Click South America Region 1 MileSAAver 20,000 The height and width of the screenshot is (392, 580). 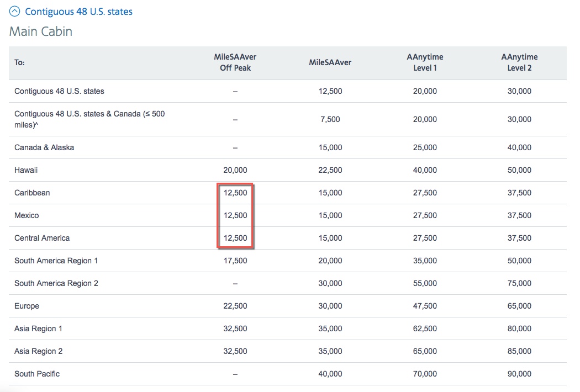(x=330, y=261)
